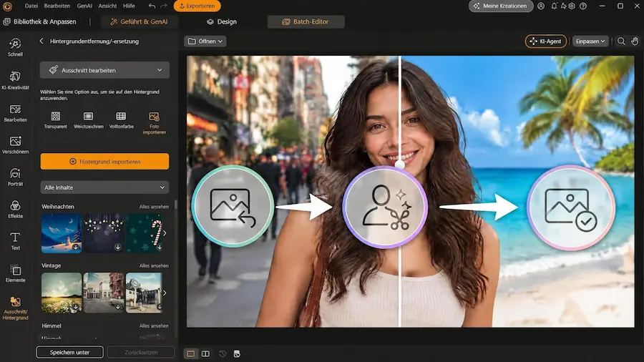Toggle the before/after overlay icon
644x362 pixels.
237,353
